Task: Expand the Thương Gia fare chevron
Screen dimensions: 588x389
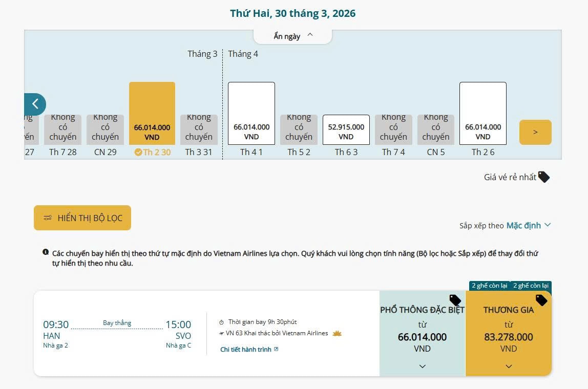Action: click(509, 366)
